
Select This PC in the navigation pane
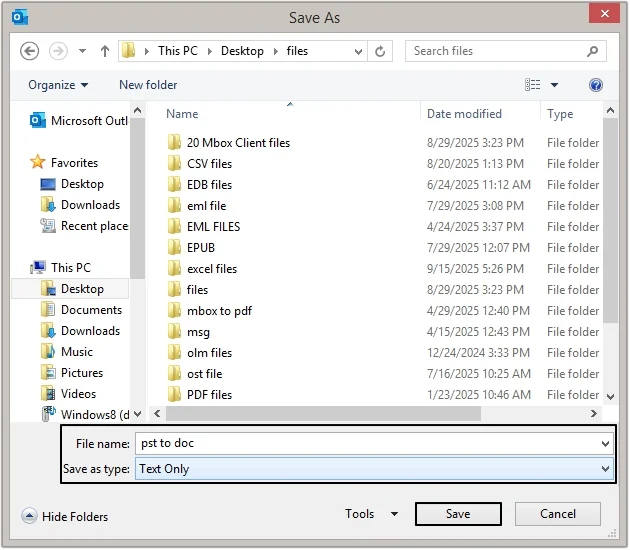(61, 268)
